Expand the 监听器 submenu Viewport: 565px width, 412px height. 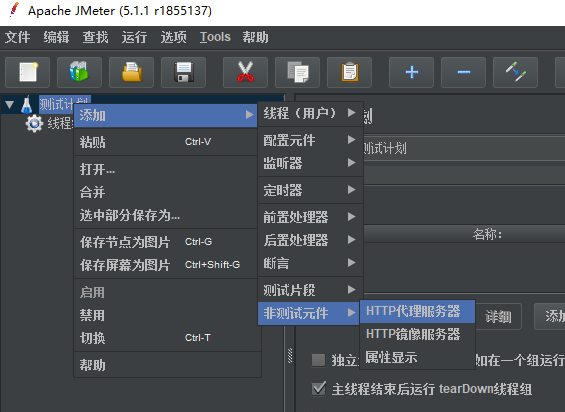point(310,163)
